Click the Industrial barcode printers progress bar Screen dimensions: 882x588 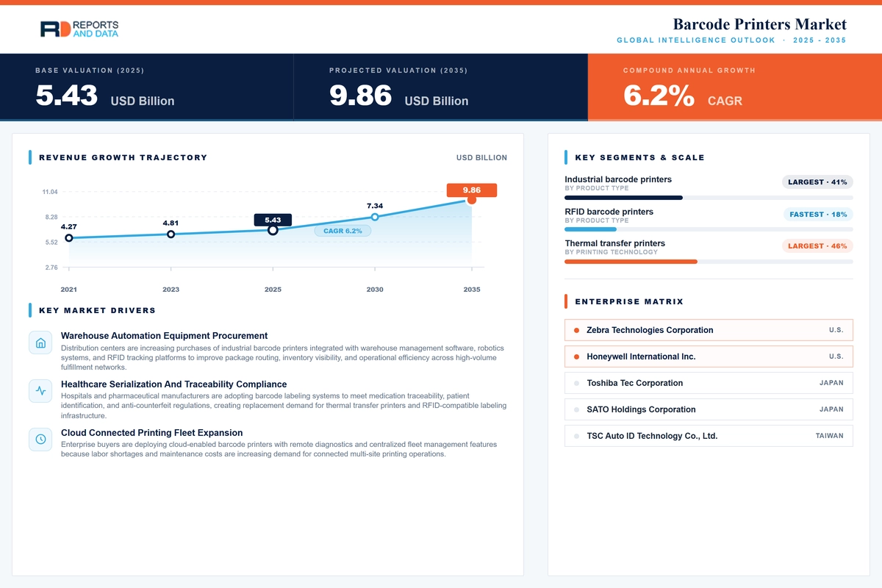click(x=709, y=198)
